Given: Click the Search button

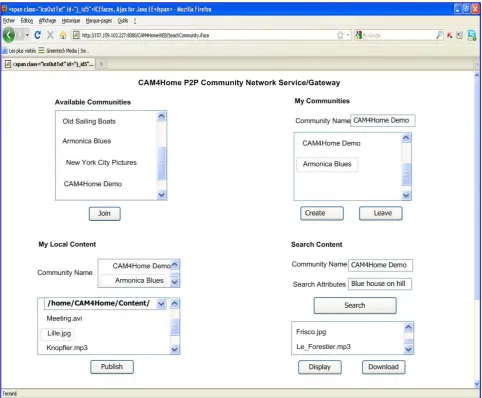Looking at the screenshot, I should tap(355, 305).
